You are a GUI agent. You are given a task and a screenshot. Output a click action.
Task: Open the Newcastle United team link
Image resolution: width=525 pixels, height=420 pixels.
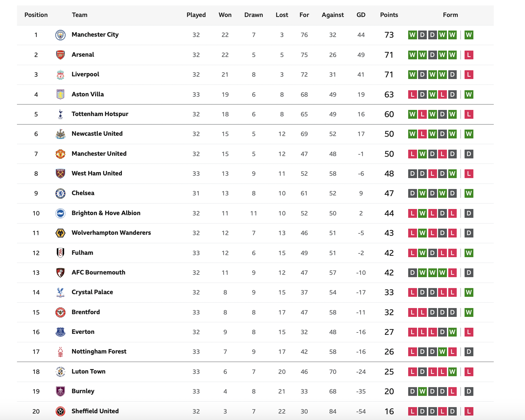click(97, 134)
